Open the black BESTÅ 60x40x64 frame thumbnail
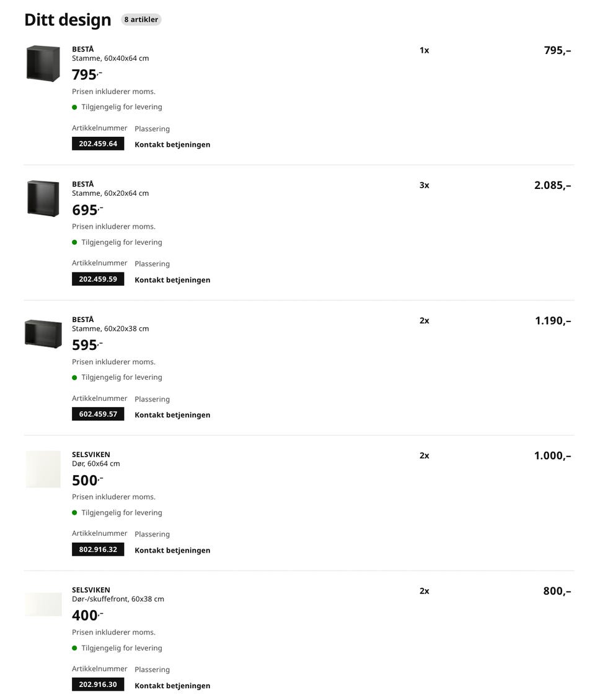 pos(43,63)
